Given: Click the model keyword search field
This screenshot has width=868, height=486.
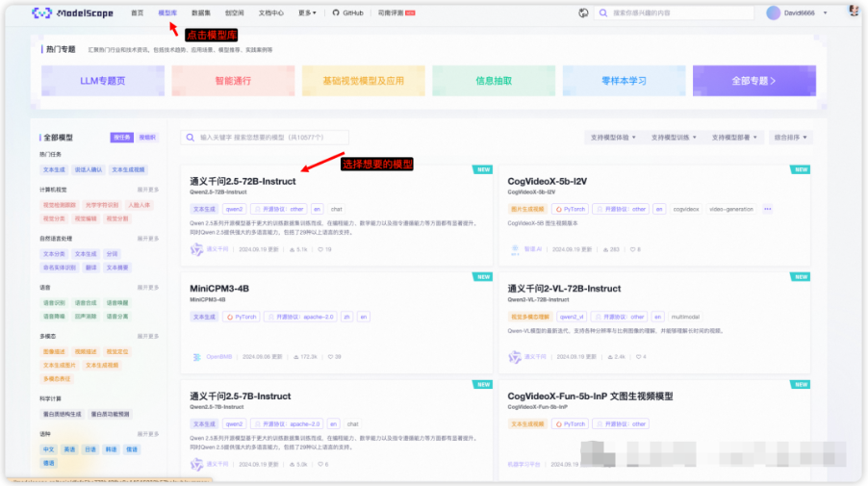Looking at the screenshot, I should (265, 138).
